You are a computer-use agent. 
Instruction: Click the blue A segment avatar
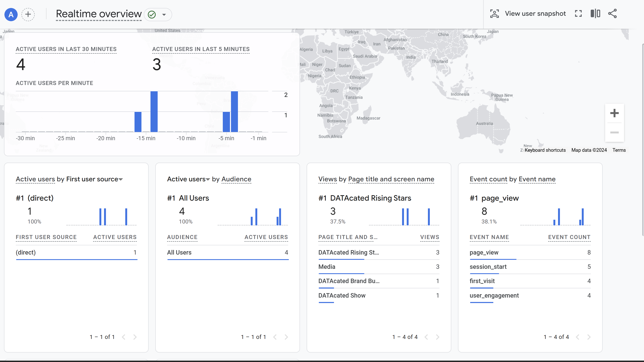tap(11, 14)
